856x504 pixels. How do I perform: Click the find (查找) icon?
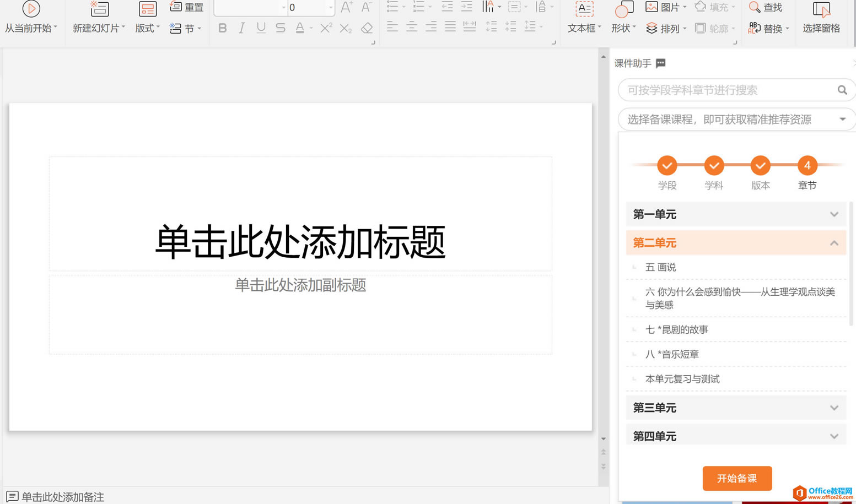pos(755,7)
